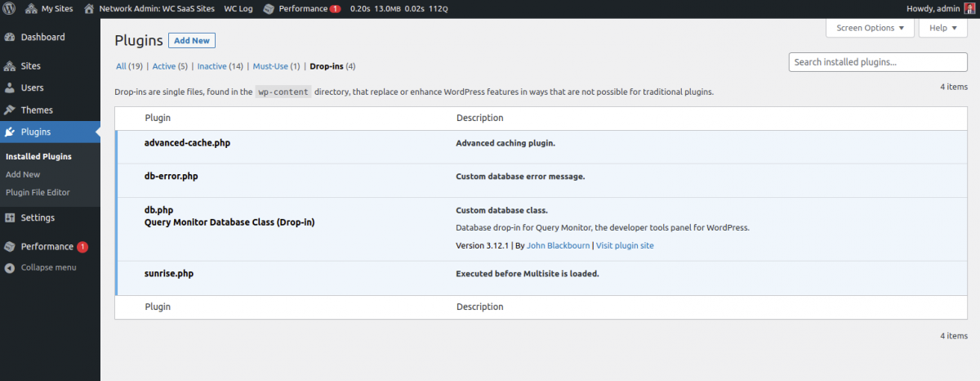Image resolution: width=980 pixels, height=381 pixels.
Task: Focus the Search installed plugins field
Action: [877, 62]
